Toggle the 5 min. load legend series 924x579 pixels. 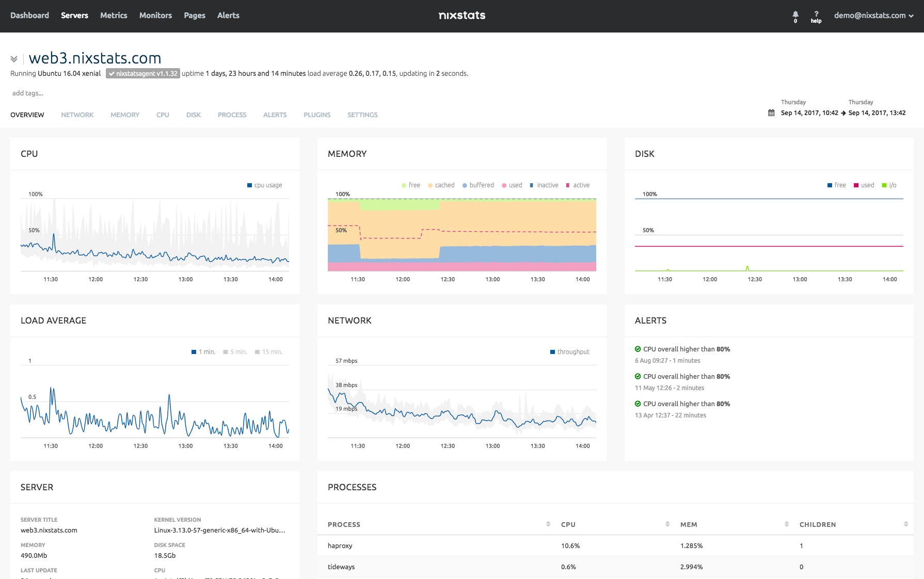(x=235, y=352)
